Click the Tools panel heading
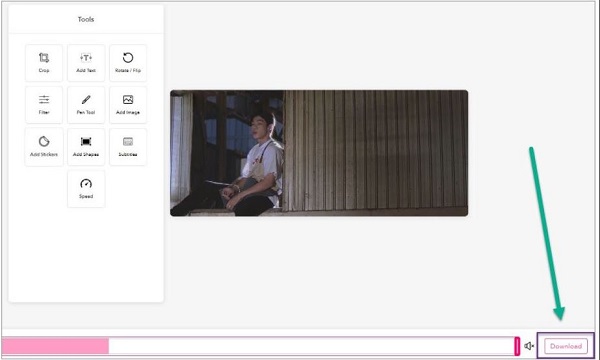The image size is (600, 360). [86, 19]
